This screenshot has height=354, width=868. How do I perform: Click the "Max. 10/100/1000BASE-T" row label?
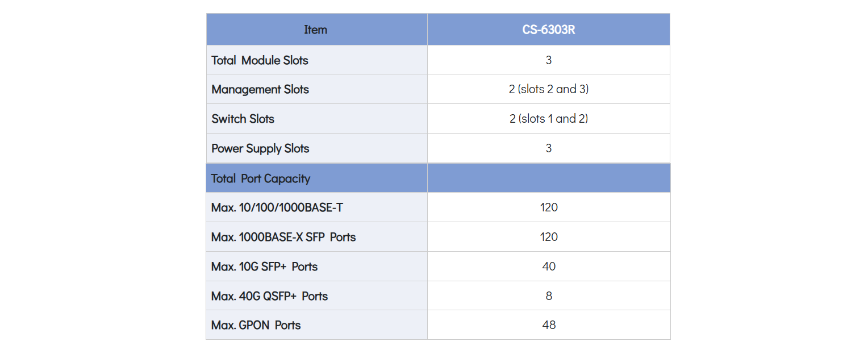pyautogui.click(x=277, y=207)
